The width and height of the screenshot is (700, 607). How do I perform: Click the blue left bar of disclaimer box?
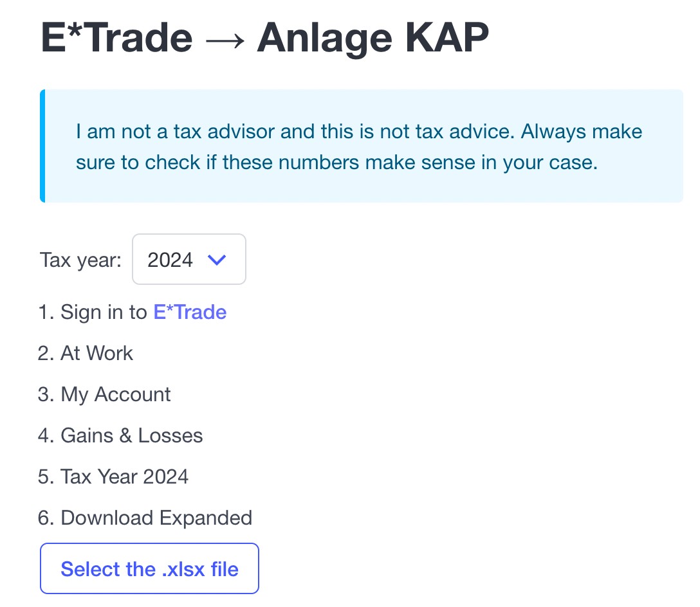tap(42, 146)
